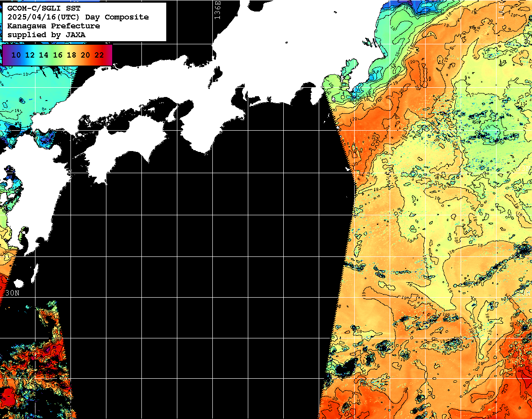The height and width of the screenshot is (419, 532).
Task: Click the 18 value on the color scale
Action: 71,55
